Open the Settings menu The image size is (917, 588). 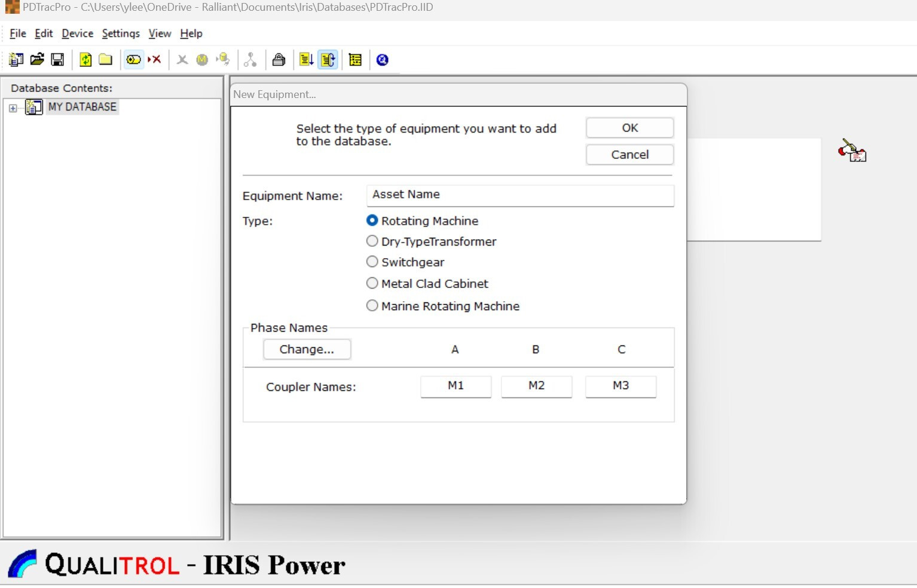point(120,33)
